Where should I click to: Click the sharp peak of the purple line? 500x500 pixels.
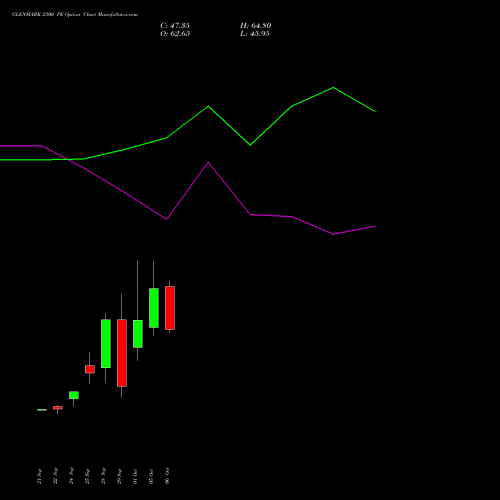pos(208,163)
